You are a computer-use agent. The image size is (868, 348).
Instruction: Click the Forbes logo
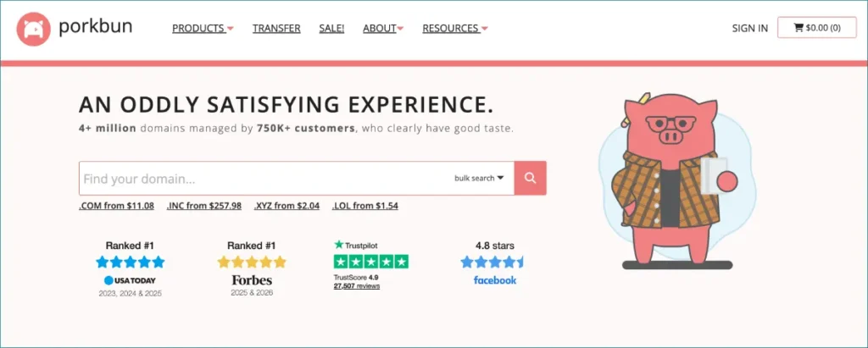tap(252, 280)
